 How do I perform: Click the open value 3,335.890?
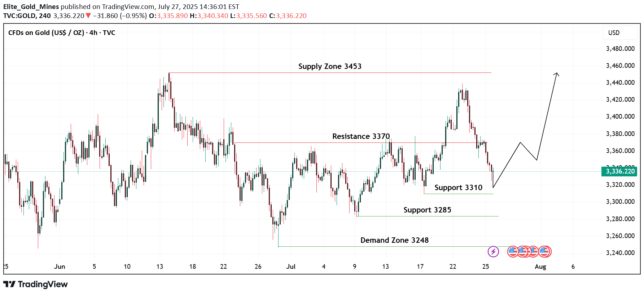pos(172,16)
